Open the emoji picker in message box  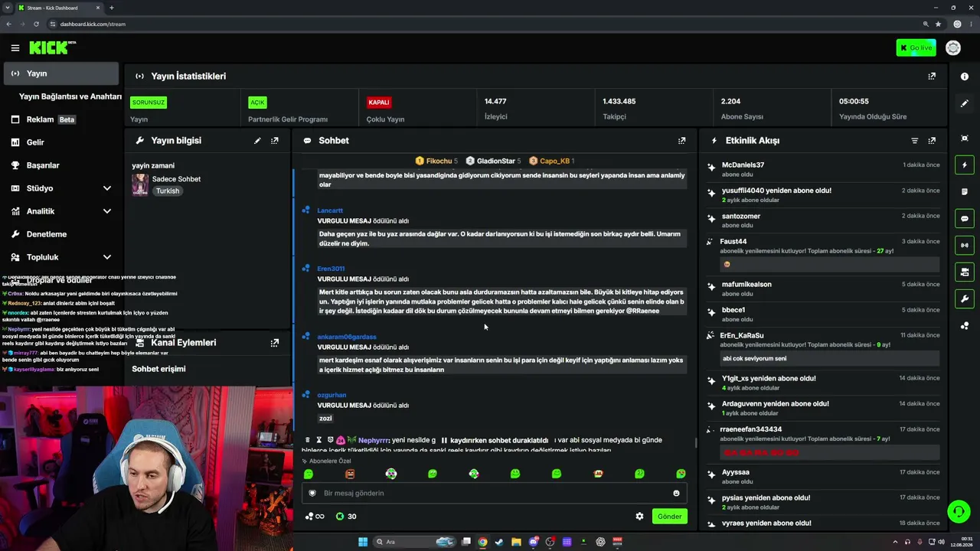click(676, 494)
